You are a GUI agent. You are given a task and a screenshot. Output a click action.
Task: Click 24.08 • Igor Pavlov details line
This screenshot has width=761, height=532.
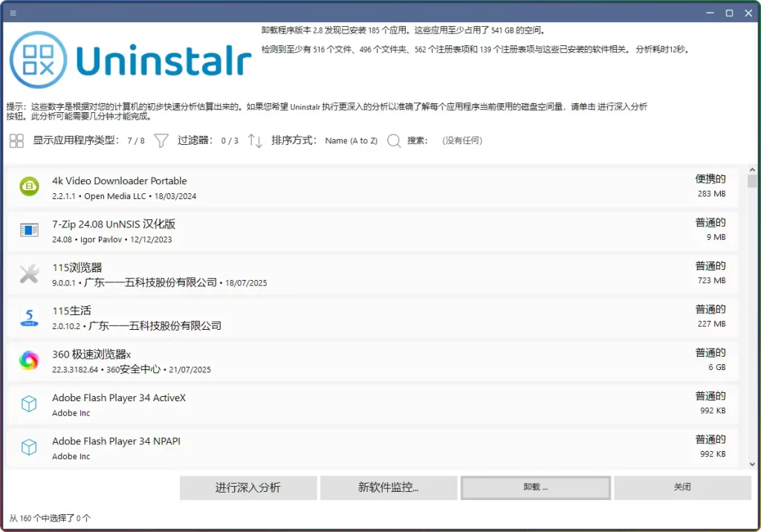[x=112, y=239]
